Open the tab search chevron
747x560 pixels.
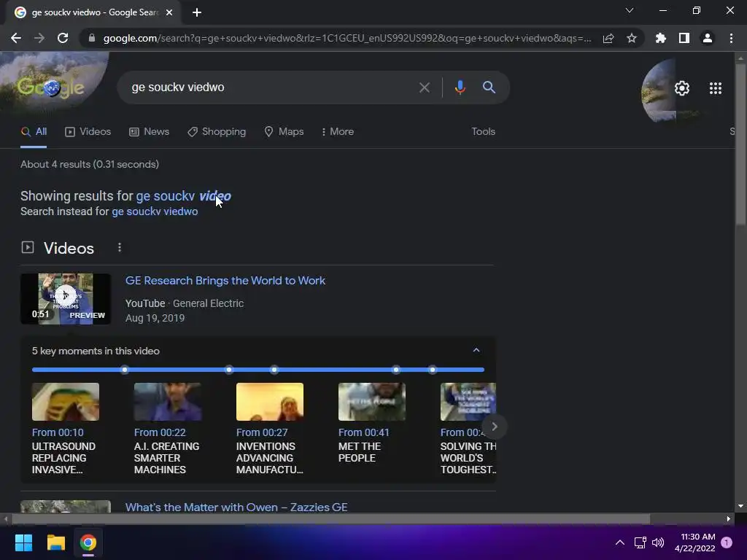pos(630,10)
